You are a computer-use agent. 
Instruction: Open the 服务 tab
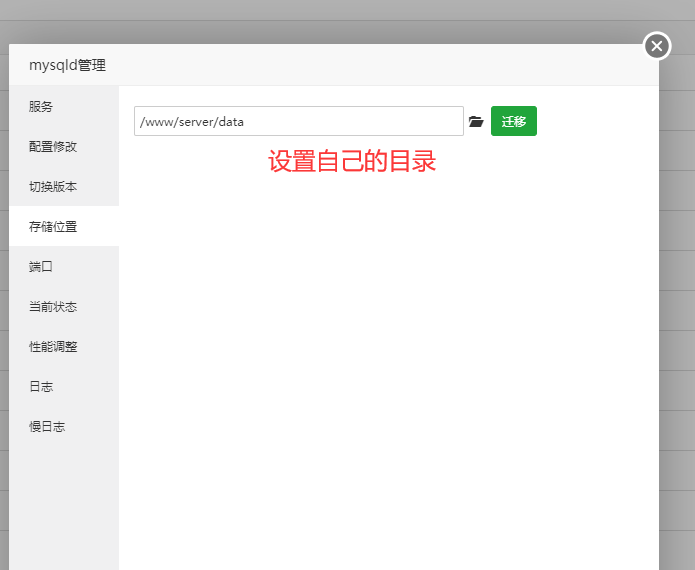tap(64, 106)
